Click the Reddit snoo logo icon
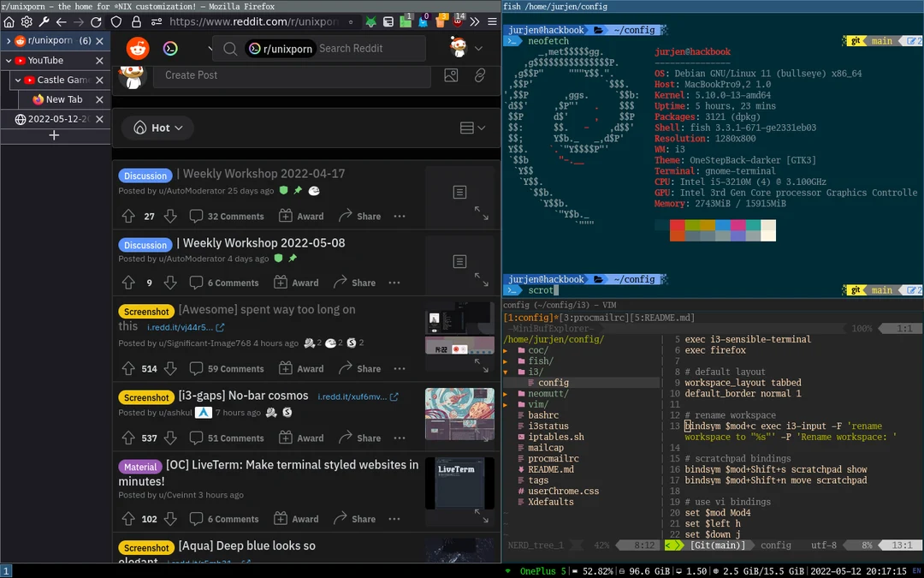The width and height of the screenshot is (924, 578). (136, 49)
